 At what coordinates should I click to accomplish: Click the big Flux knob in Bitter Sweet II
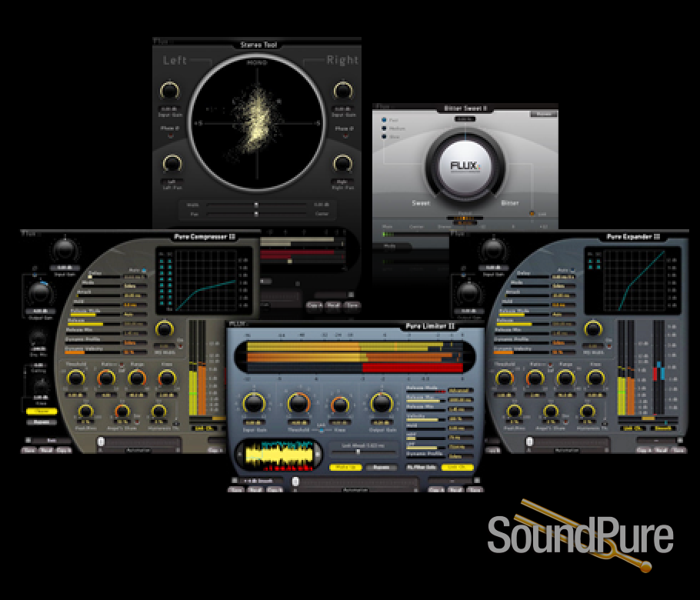coord(465,166)
